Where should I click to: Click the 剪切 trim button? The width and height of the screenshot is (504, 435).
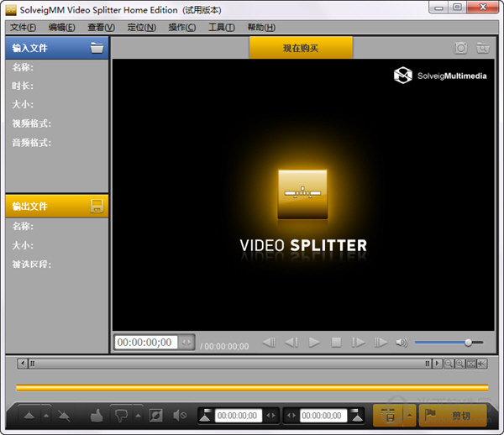click(x=453, y=416)
